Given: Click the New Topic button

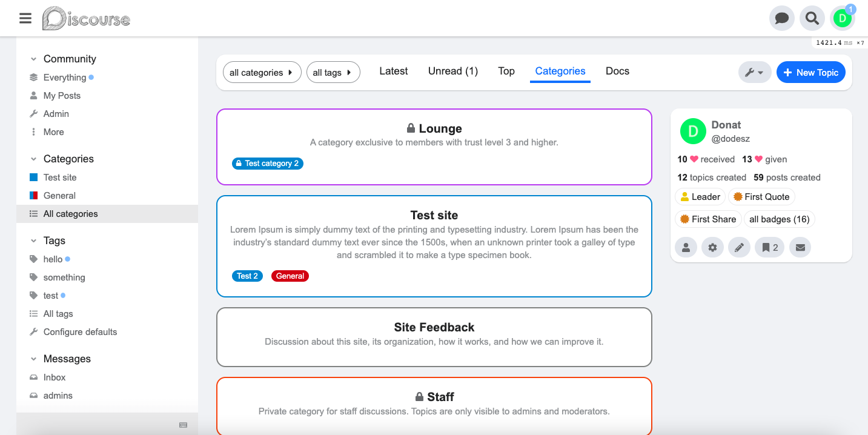Looking at the screenshot, I should click(x=810, y=73).
